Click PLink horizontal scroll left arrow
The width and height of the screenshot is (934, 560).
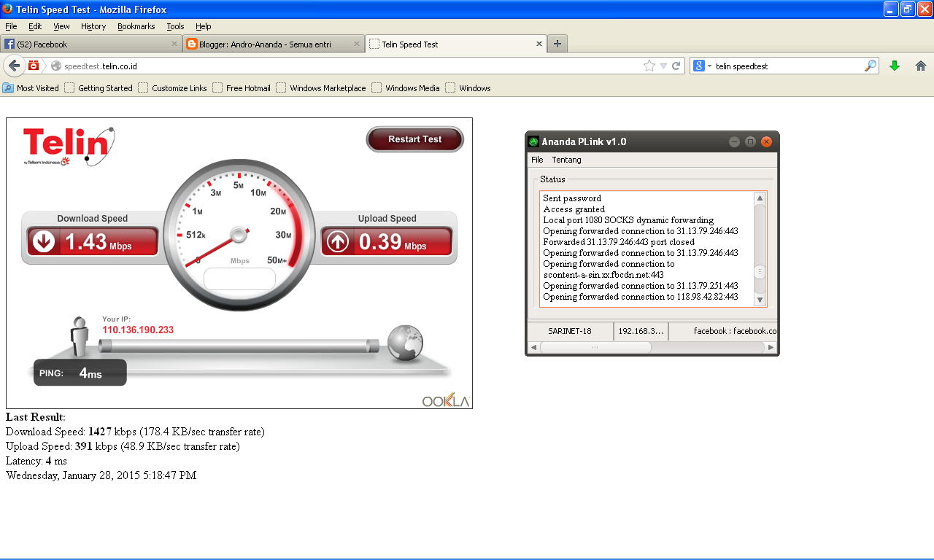pyautogui.click(x=533, y=348)
